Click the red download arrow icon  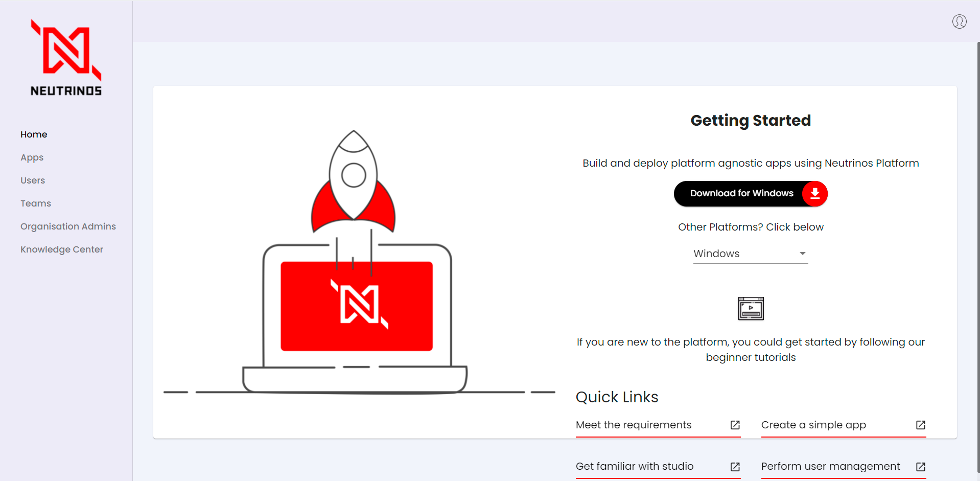click(x=815, y=194)
